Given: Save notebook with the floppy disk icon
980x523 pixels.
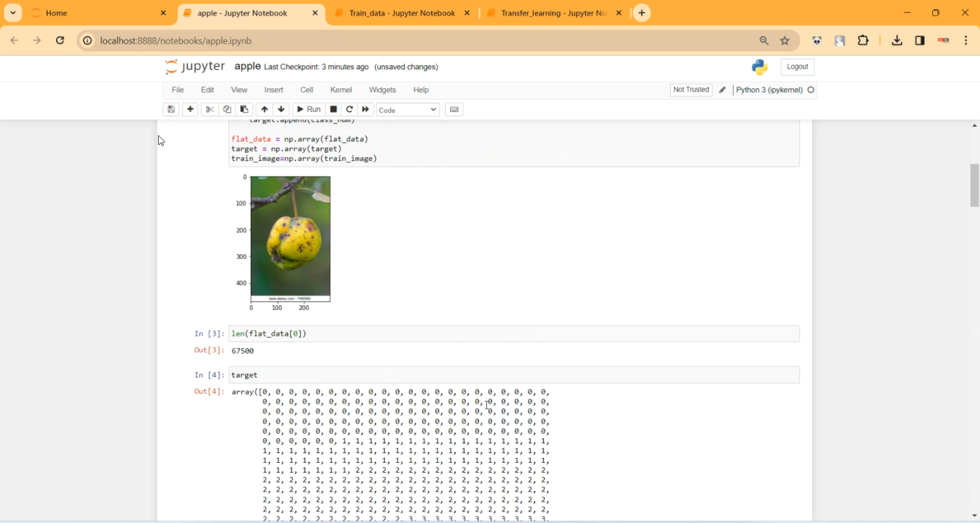Looking at the screenshot, I should click(171, 109).
